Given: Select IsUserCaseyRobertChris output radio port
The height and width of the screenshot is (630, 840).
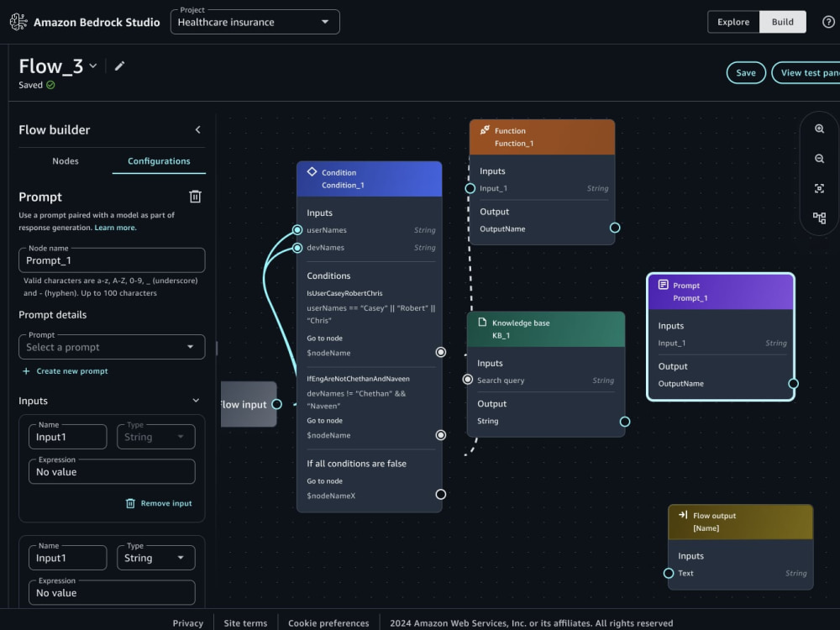Looking at the screenshot, I should pyautogui.click(x=440, y=352).
